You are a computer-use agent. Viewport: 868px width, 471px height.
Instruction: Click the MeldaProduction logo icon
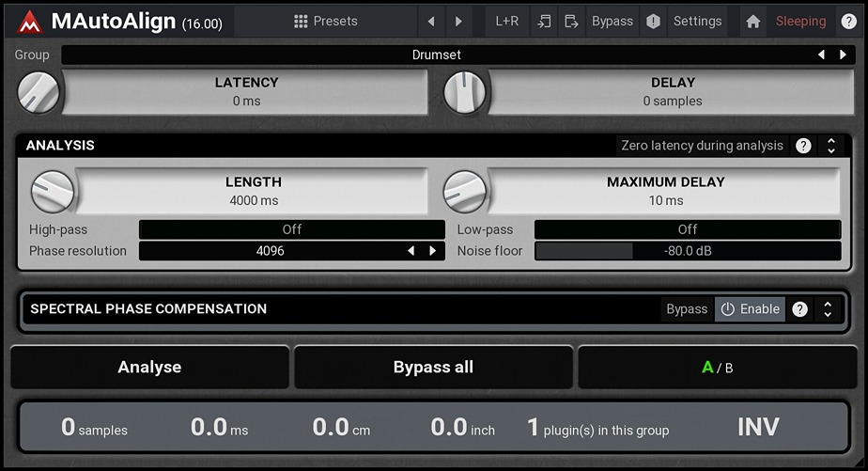click(x=30, y=23)
